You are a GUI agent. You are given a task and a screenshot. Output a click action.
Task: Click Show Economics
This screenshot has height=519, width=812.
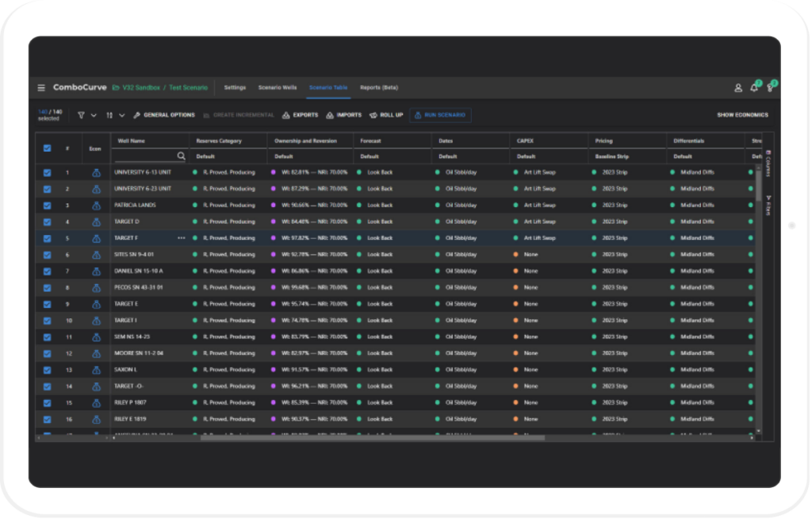[742, 115]
